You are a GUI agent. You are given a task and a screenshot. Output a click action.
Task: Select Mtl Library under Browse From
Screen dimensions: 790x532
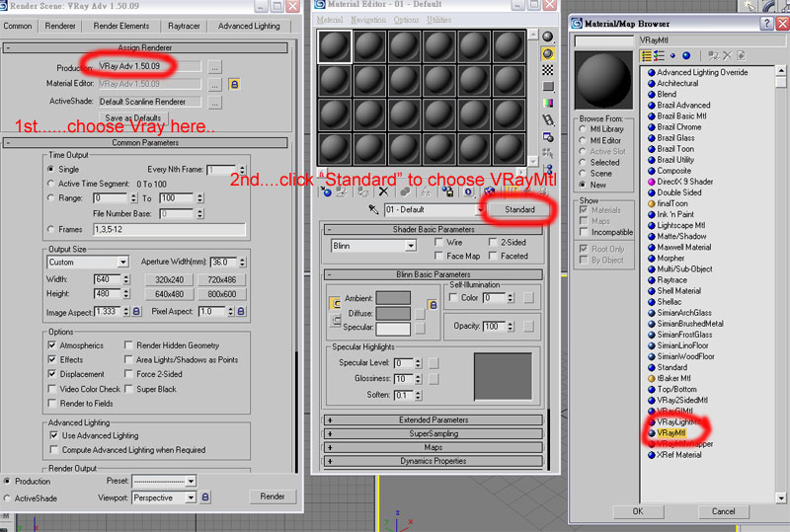583,129
